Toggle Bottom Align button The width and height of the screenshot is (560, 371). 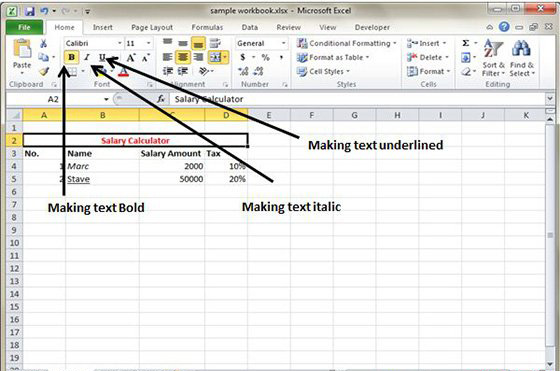click(x=198, y=43)
